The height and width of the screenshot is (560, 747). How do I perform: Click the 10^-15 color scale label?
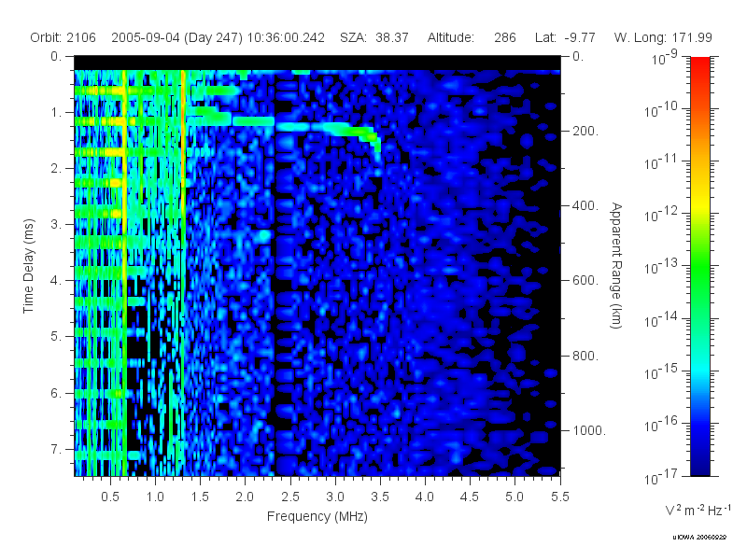pos(661,372)
